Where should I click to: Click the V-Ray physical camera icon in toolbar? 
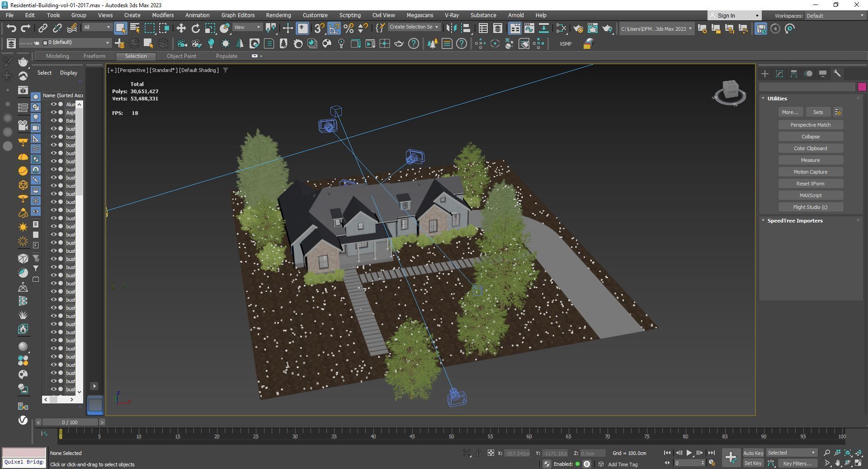coord(182,44)
